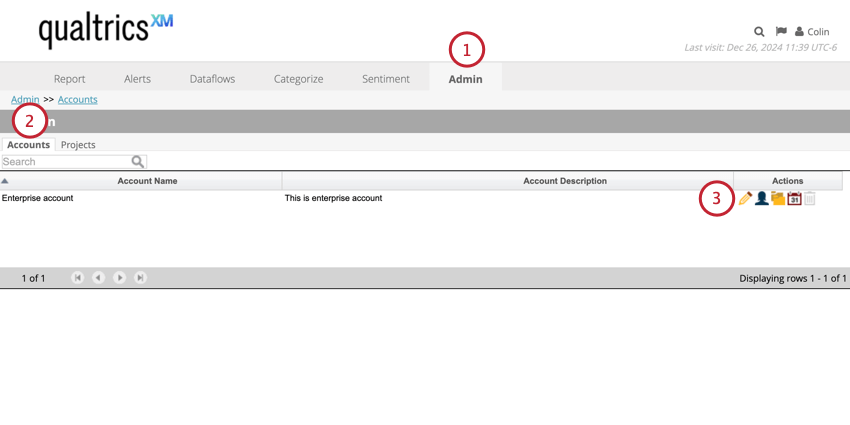850x425 pixels.
Task: Click the Actions column header
Action: pos(787,181)
